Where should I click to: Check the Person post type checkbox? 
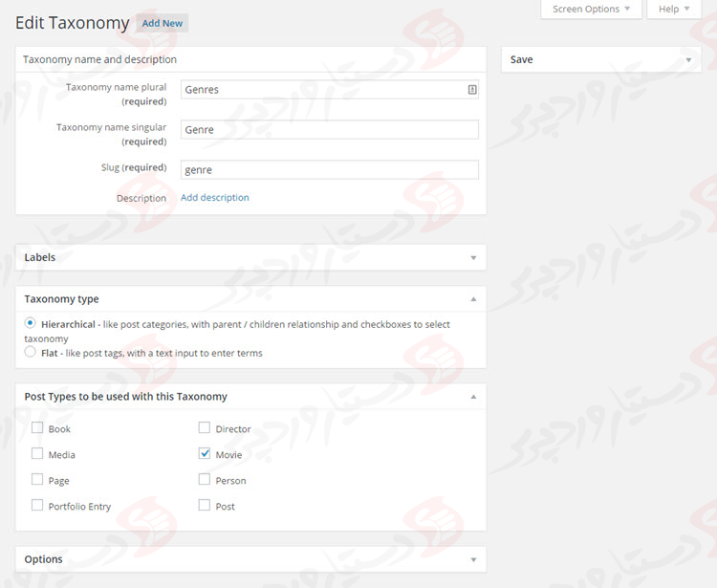pyautogui.click(x=205, y=479)
